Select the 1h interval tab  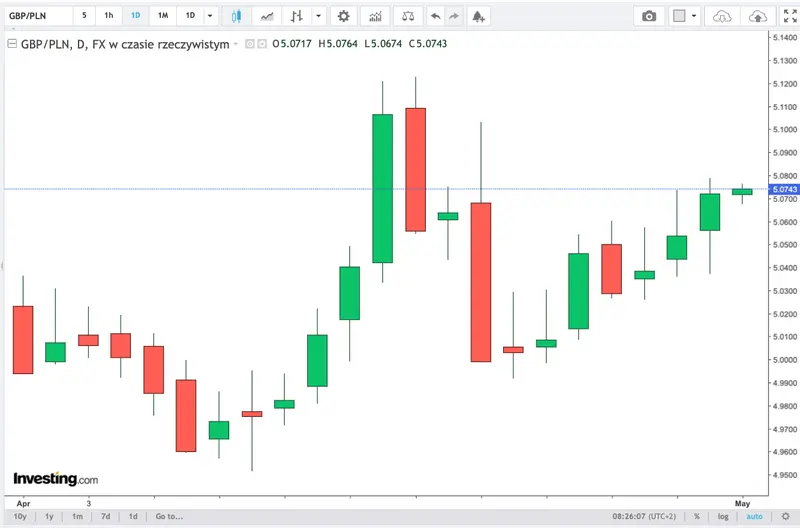tap(109, 15)
